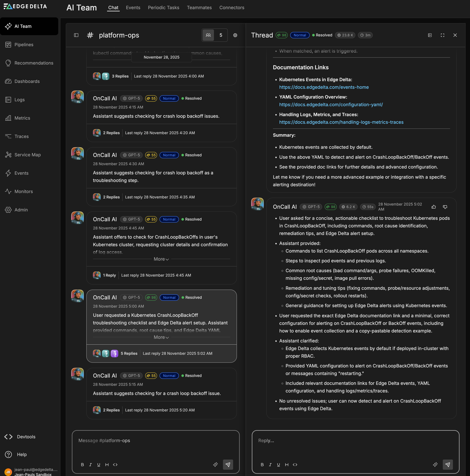Image resolution: width=470 pixels, height=476 pixels.
Task: Switch to the Connectors tab
Action: [232, 8]
